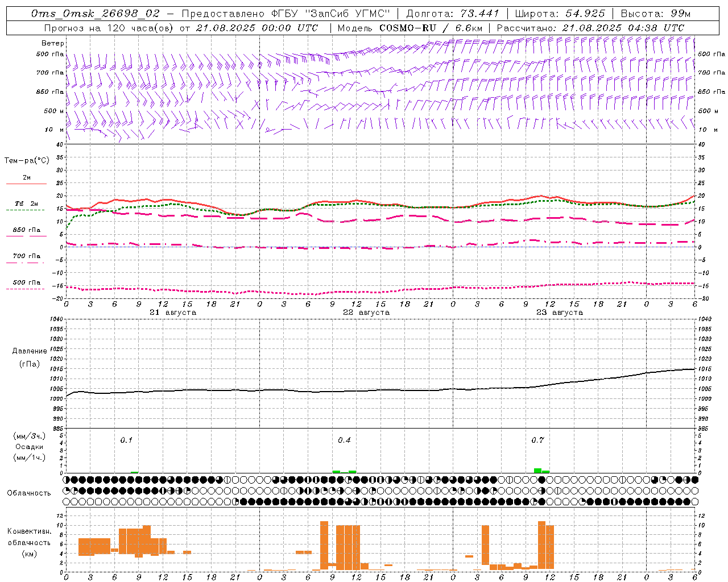The width and height of the screenshot is (728, 582).
Task: Click "500 гПа" on the left wind axis
Action: coord(50,54)
